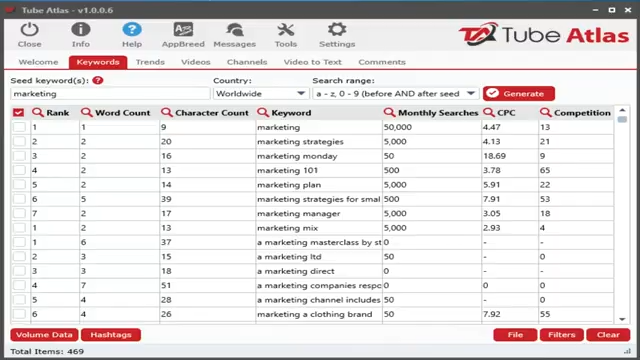Select the 'marketing strategies' keyword cell
This screenshot has width=640, height=360.
(319, 141)
